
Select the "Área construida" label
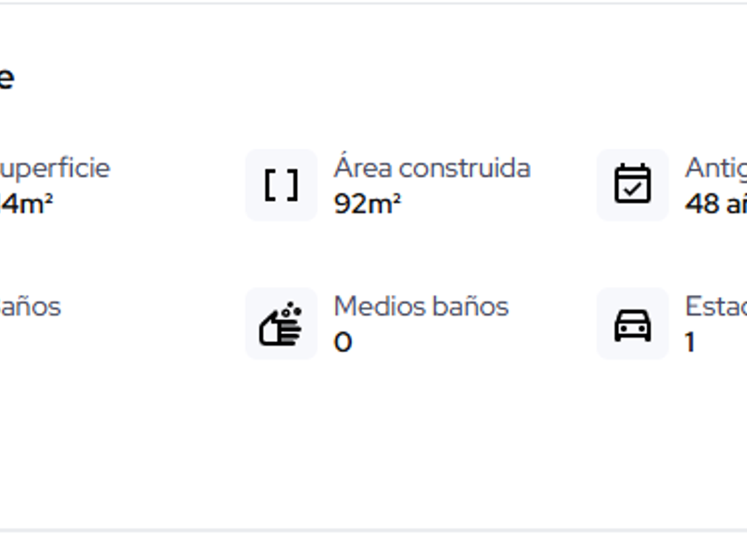pos(432,168)
